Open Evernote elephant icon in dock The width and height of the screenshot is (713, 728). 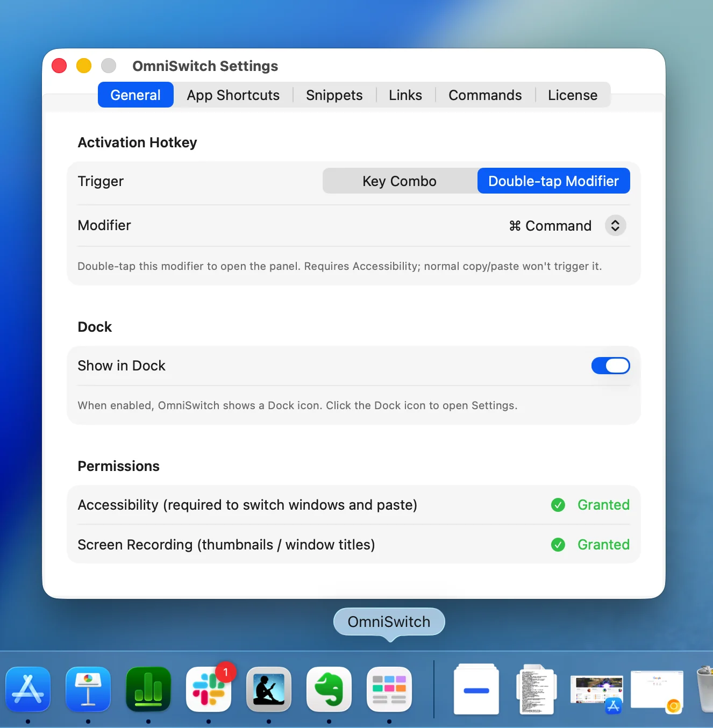[329, 689]
